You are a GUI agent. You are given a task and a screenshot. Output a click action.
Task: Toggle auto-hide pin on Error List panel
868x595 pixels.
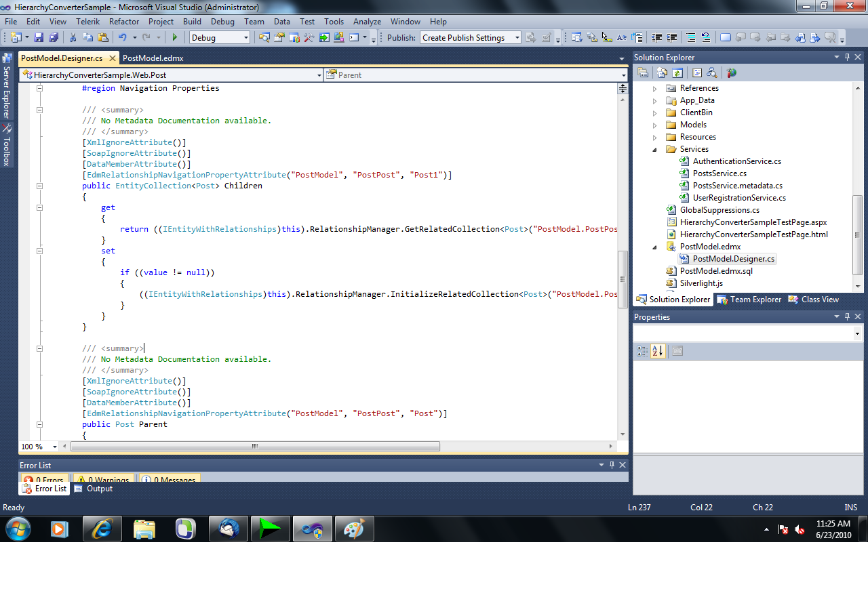[612, 465]
